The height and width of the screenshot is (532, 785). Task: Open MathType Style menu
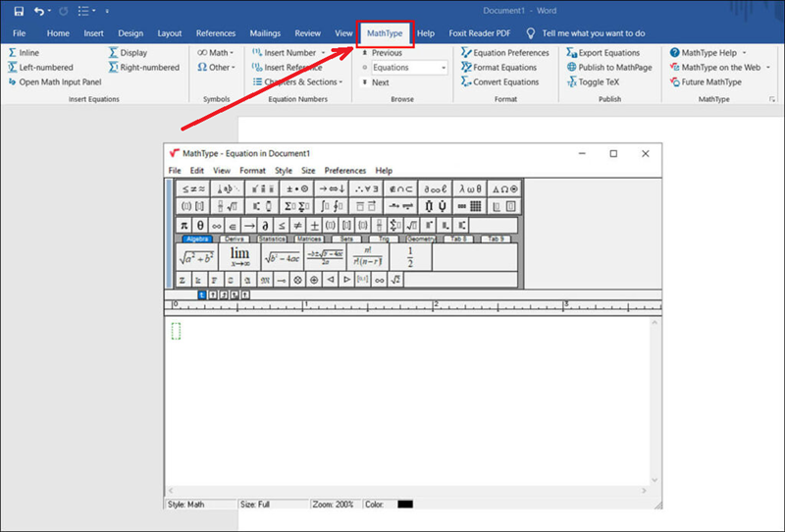(x=284, y=171)
